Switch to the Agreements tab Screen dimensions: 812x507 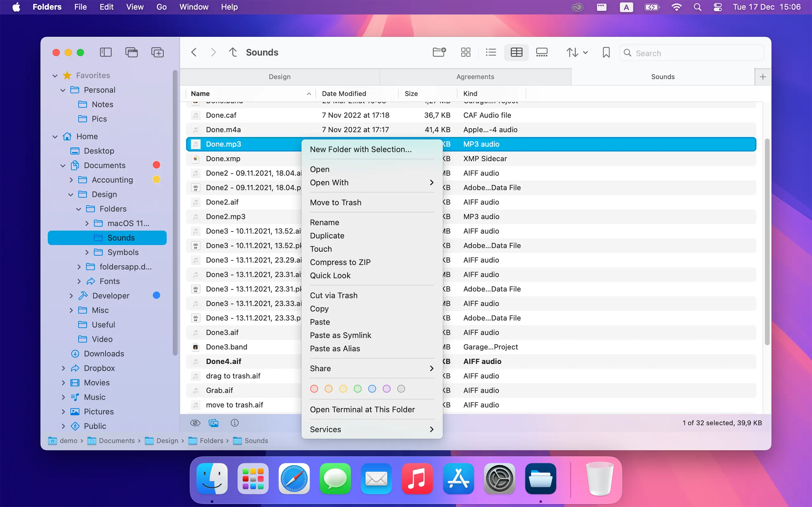(x=475, y=77)
